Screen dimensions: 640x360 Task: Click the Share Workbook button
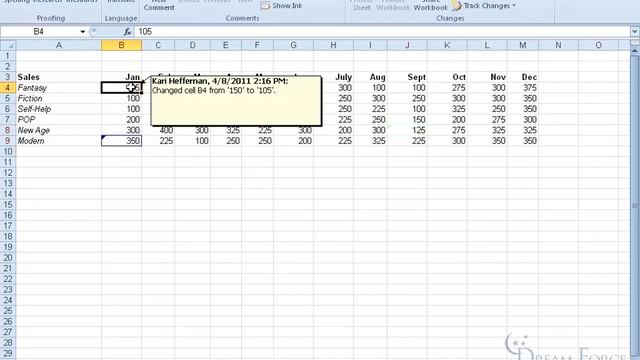pyautogui.click(x=431, y=5)
